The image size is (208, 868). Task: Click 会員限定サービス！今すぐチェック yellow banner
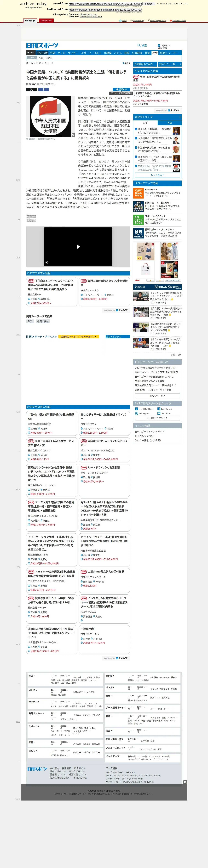79,337
